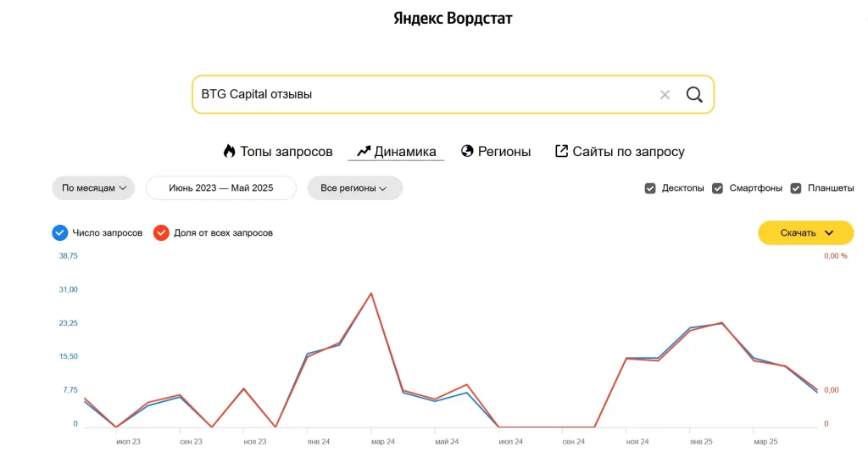
Task: Click the external link icon for sites
Action: pyautogui.click(x=561, y=151)
